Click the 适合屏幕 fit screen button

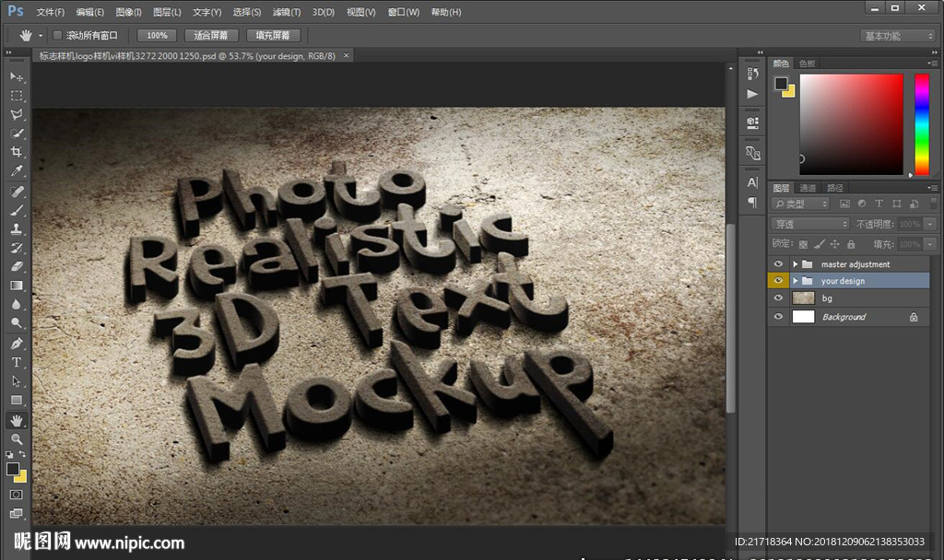click(211, 35)
